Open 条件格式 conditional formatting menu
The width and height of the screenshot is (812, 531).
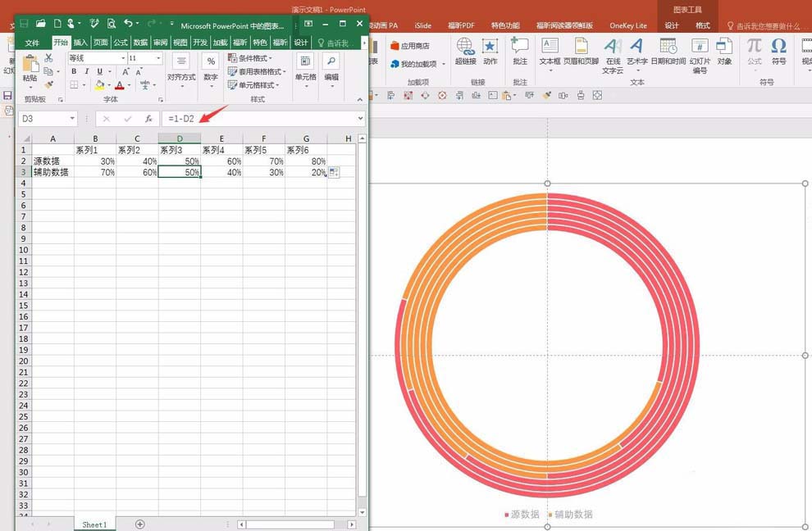point(250,58)
